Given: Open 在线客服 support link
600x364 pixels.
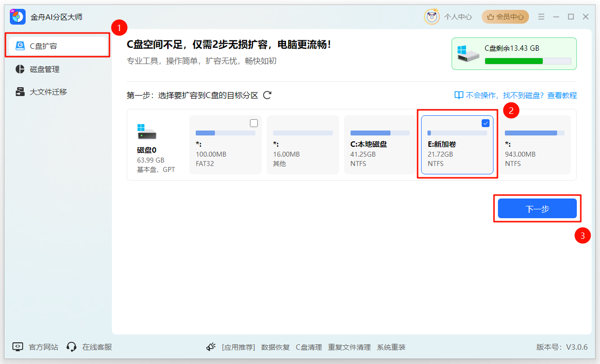Looking at the screenshot, I should [97, 347].
